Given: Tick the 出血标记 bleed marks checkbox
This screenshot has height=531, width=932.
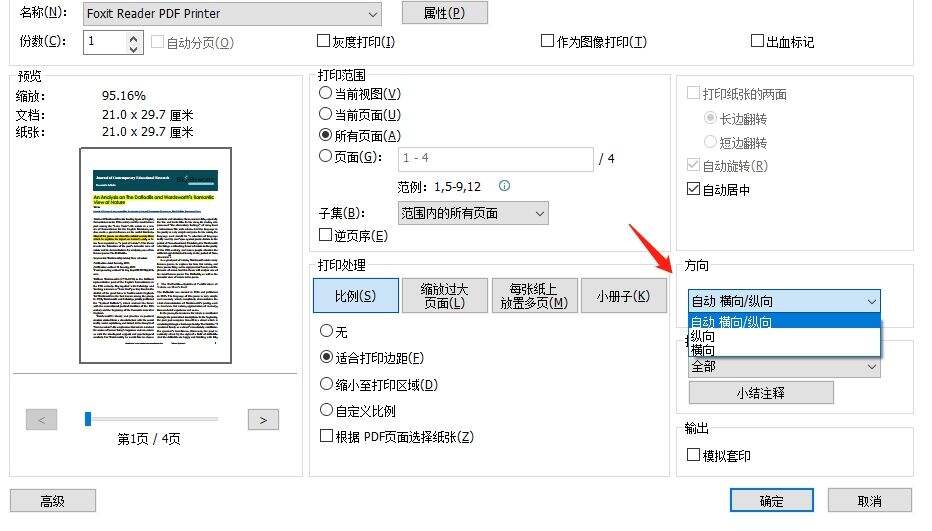Looking at the screenshot, I should coord(757,41).
